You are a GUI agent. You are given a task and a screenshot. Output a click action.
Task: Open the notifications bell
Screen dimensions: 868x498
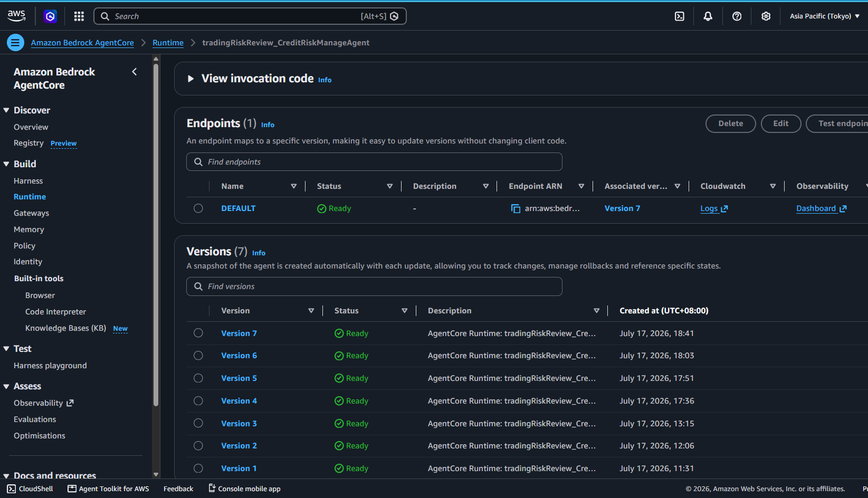[708, 16]
